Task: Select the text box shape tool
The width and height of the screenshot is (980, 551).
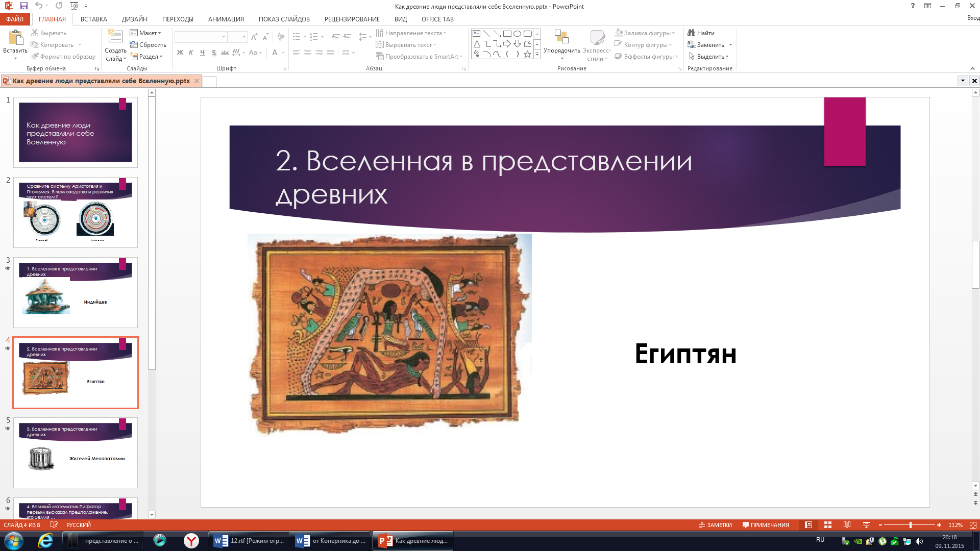Action: [x=476, y=34]
